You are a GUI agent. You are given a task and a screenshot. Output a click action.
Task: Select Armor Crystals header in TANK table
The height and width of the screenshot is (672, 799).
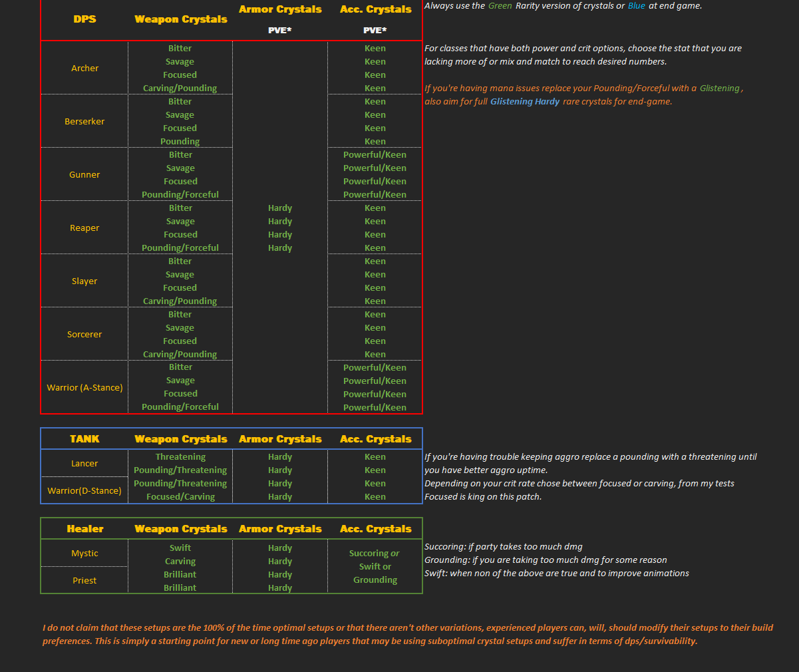[280, 439]
